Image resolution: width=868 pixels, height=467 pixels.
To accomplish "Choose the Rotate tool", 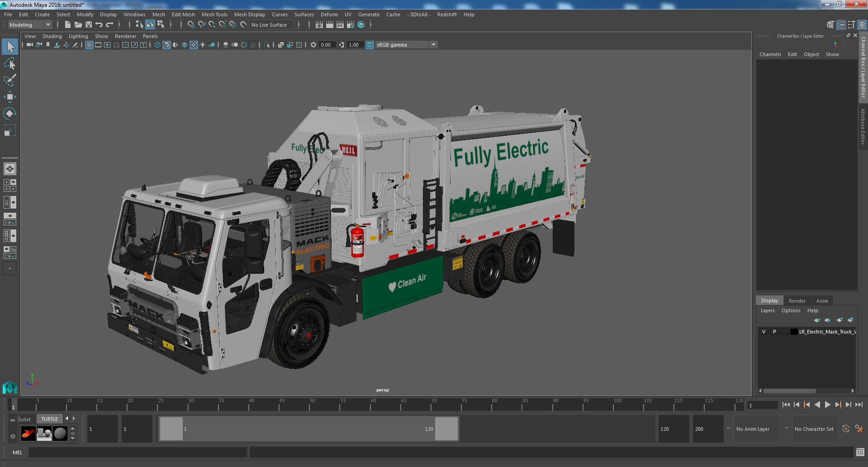I will [x=9, y=113].
